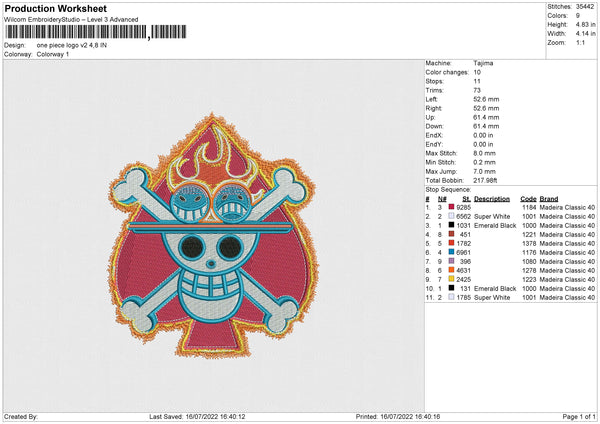The height and width of the screenshot is (424, 600).
Task: Select the Color changes value 10
Action: 477,72
